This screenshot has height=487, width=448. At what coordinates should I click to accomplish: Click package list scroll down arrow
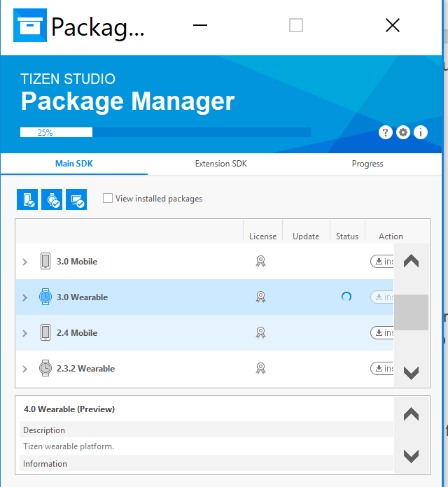pyautogui.click(x=412, y=373)
